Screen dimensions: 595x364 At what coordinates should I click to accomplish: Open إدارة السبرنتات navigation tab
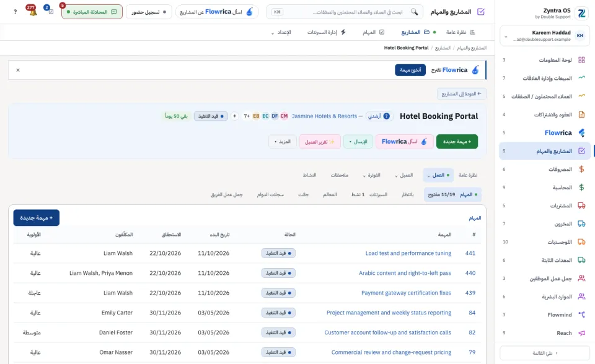point(327,32)
